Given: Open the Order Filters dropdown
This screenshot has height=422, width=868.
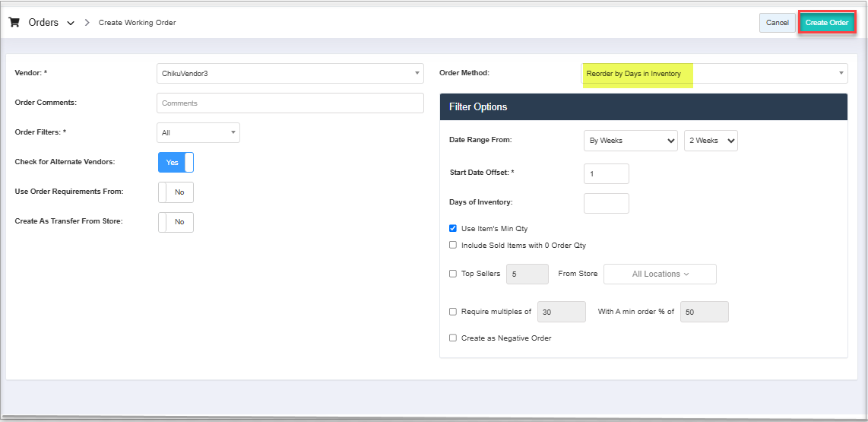Looking at the screenshot, I should (198, 133).
